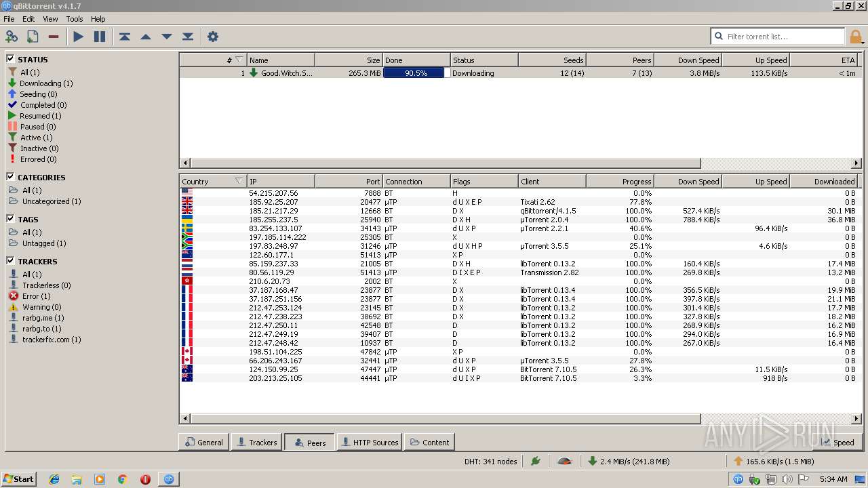This screenshot has height=488, width=868.
Task: Open the Help menu
Action: click(98, 19)
